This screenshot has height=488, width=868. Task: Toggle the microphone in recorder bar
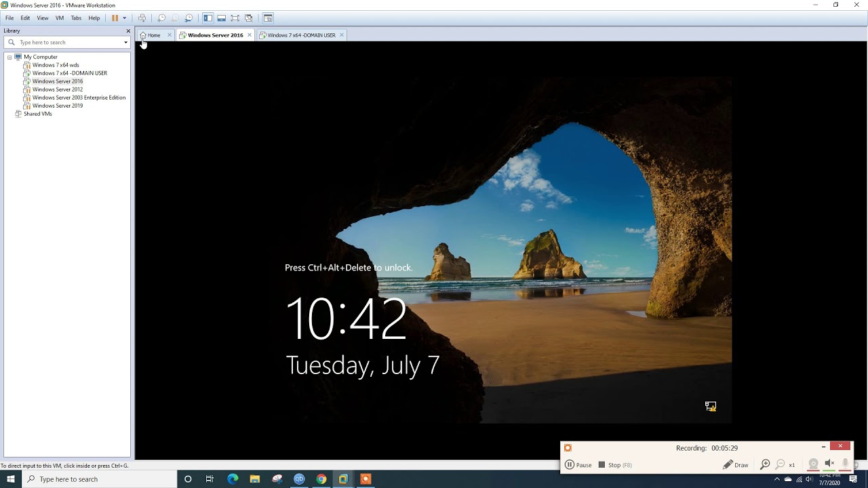tap(845, 464)
